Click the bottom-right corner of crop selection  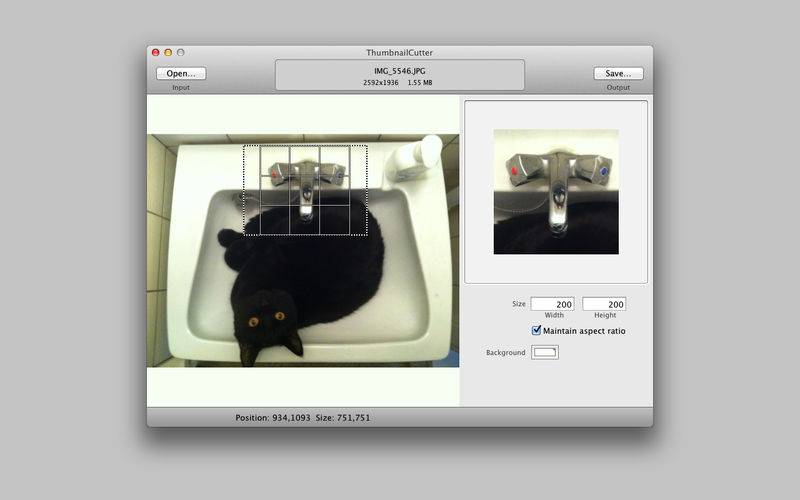point(367,235)
